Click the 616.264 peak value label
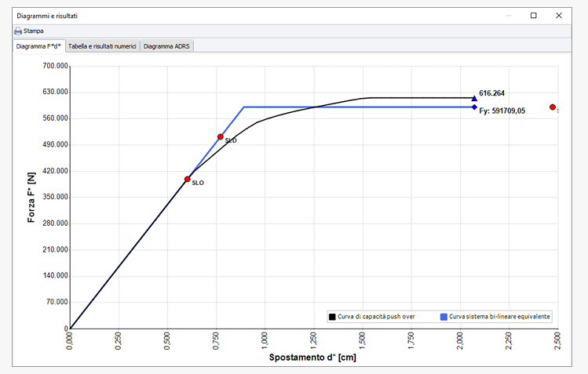 [491, 93]
